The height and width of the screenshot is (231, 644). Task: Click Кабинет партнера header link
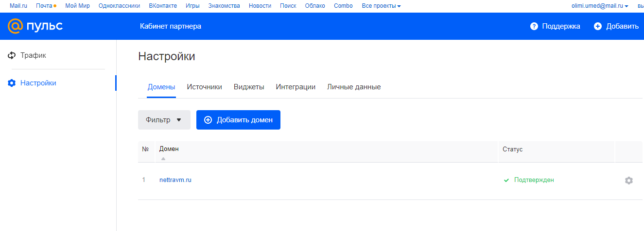tap(170, 26)
